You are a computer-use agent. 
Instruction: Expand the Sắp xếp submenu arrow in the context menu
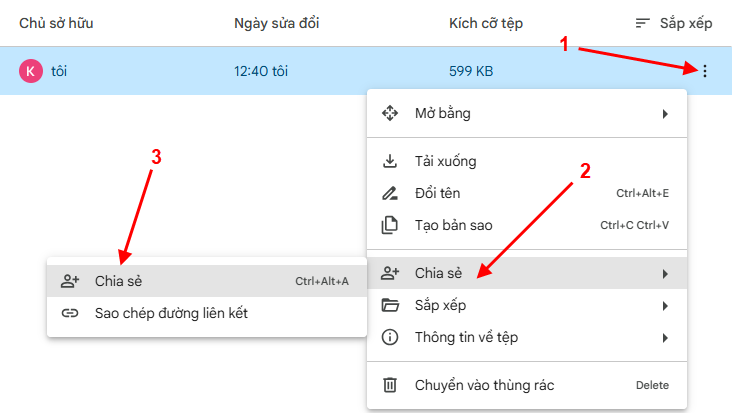coord(665,305)
